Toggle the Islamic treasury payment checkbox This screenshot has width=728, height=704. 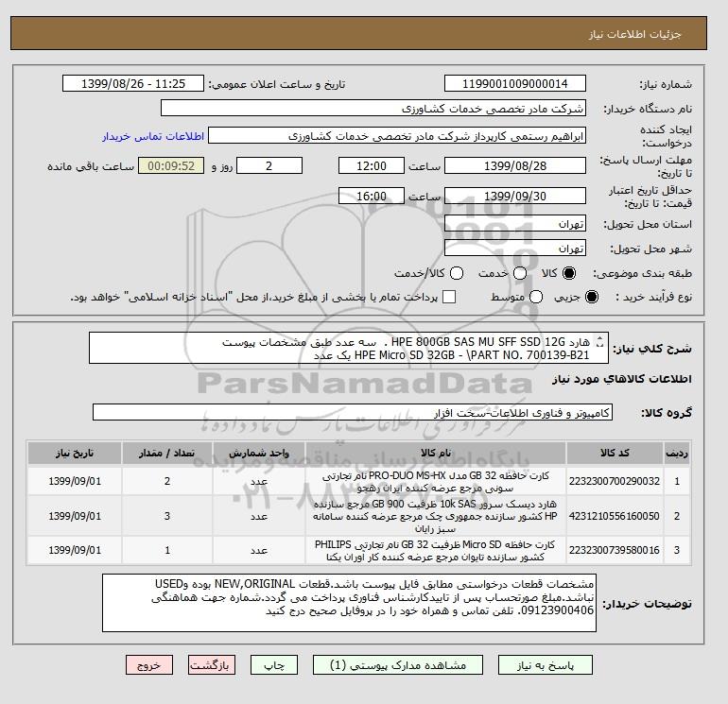click(x=449, y=297)
